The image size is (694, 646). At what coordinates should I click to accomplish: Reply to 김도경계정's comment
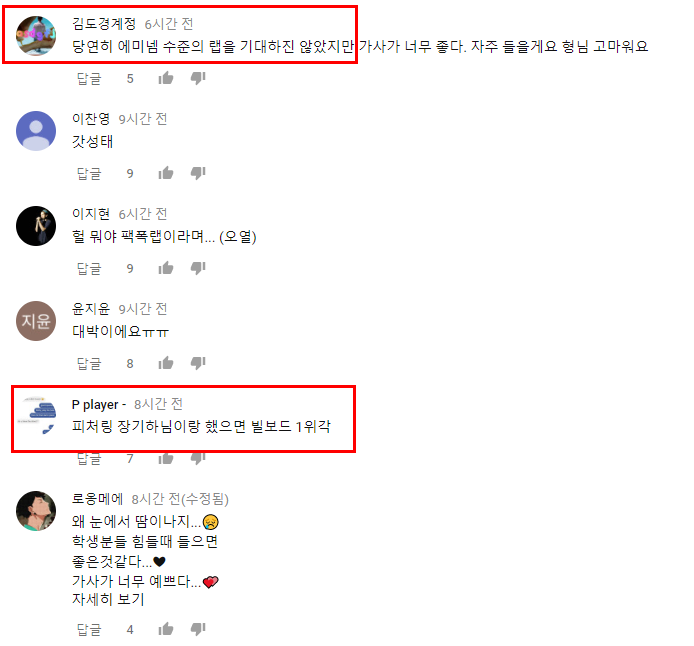(x=89, y=79)
